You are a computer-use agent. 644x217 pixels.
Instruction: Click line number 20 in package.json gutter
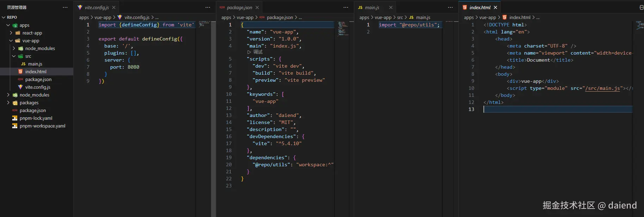pyautogui.click(x=229, y=165)
